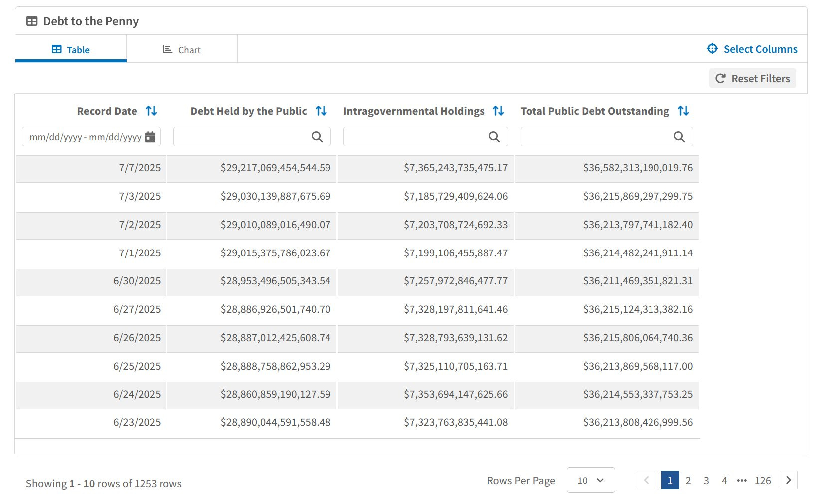Click the table icon beside Debt to the Penny
The image size is (814, 504).
(x=32, y=21)
